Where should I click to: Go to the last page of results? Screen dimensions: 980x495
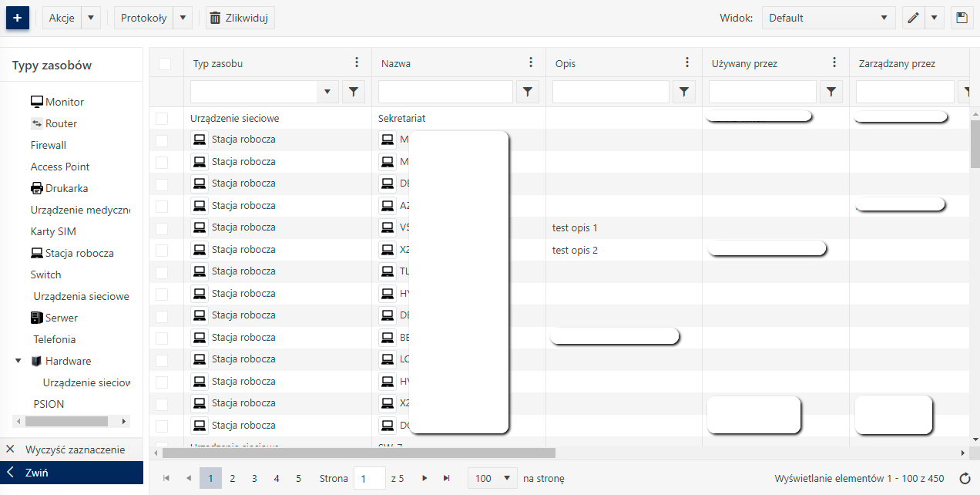(x=446, y=479)
